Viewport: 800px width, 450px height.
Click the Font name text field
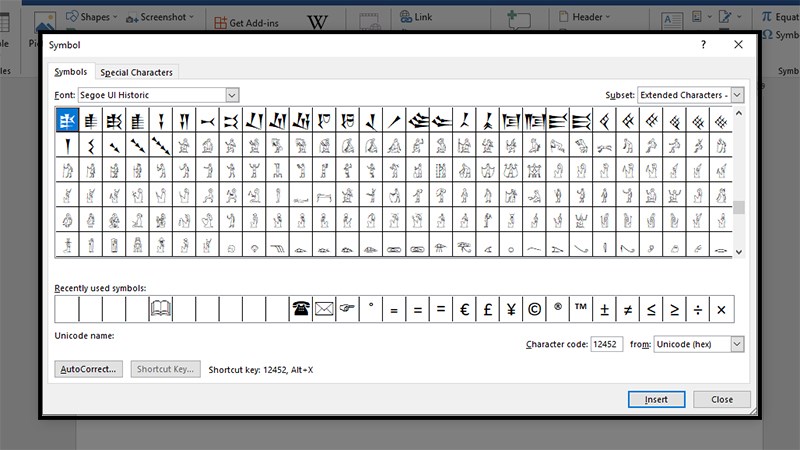152,95
